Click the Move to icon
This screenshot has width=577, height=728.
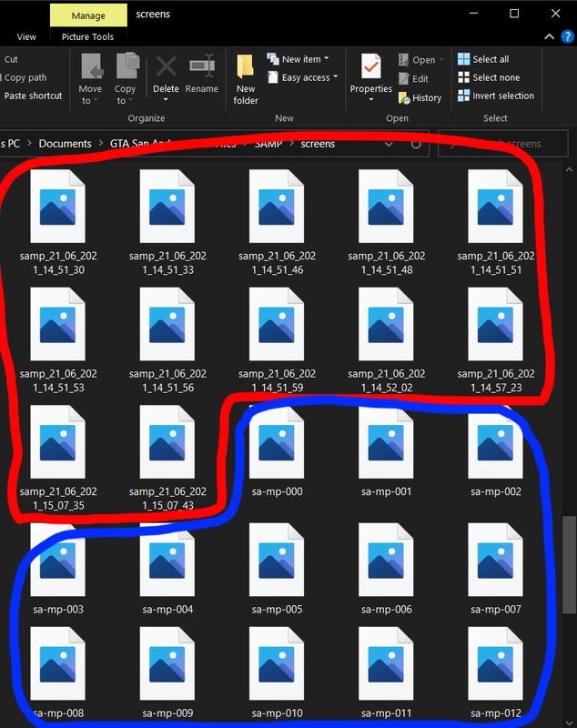90,78
